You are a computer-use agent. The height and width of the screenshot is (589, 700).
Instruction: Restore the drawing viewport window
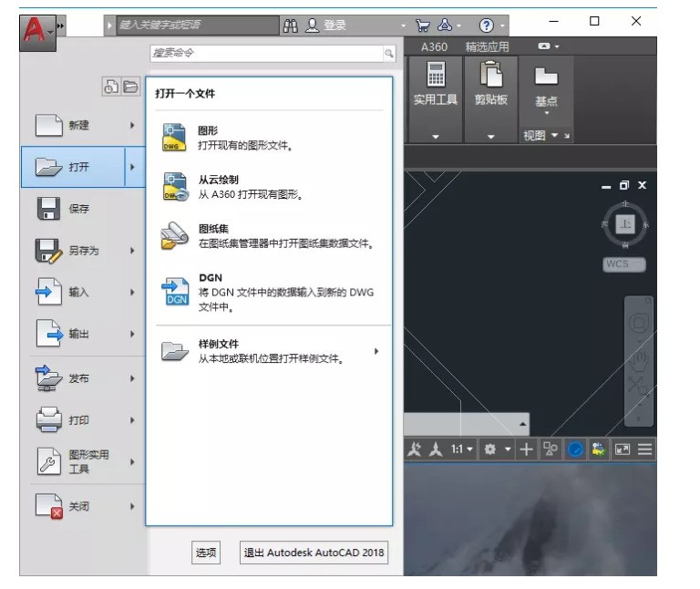pos(623,185)
